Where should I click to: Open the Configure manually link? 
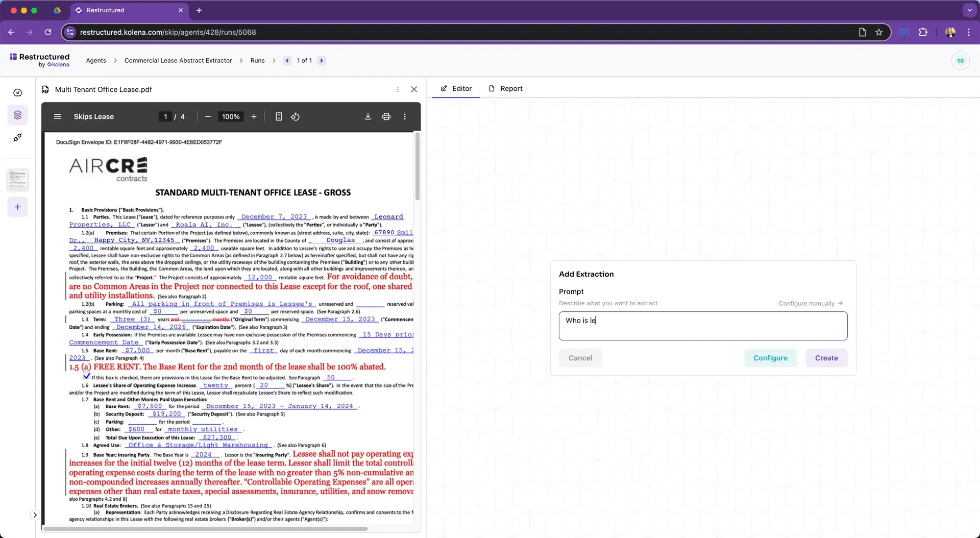coord(810,303)
